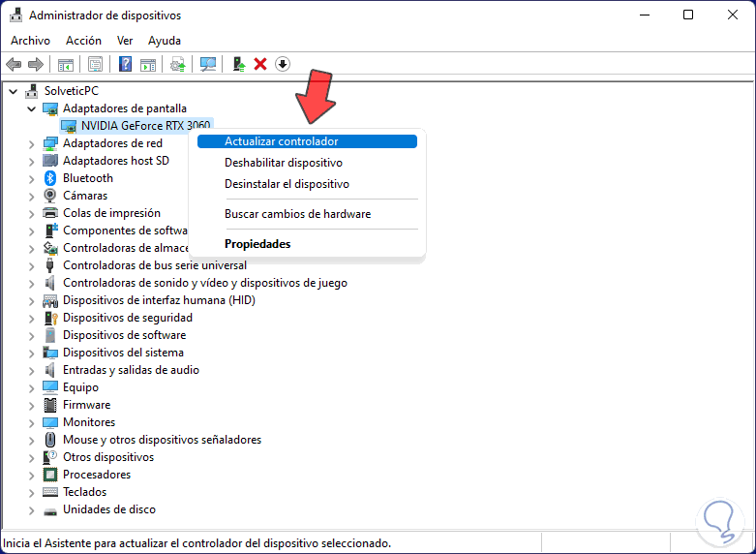Image resolution: width=756 pixels, height=554 pixels.
Task: Select Dispositivos del sistema row
Action: coord(124,353)
